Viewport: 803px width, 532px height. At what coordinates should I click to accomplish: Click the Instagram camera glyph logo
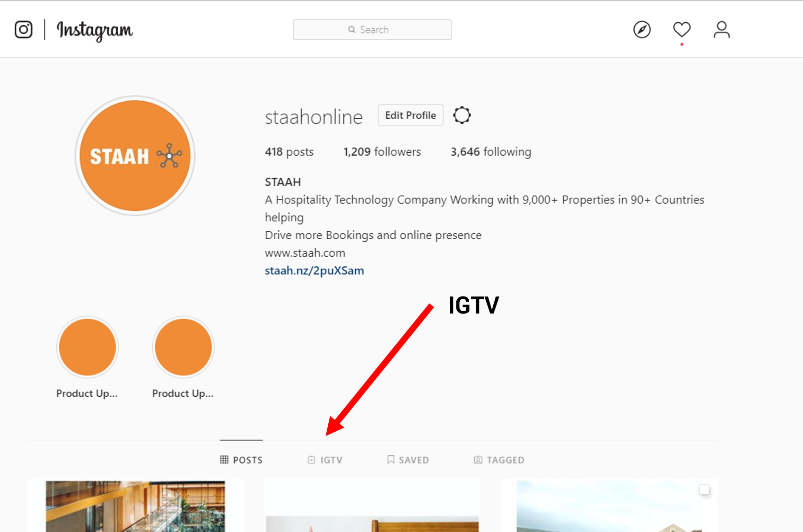[23, 29]
